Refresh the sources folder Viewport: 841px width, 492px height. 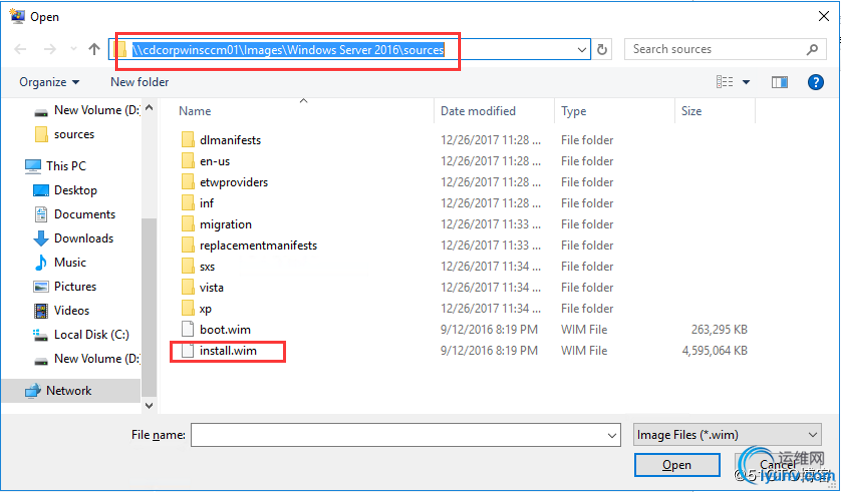[602, 50]
